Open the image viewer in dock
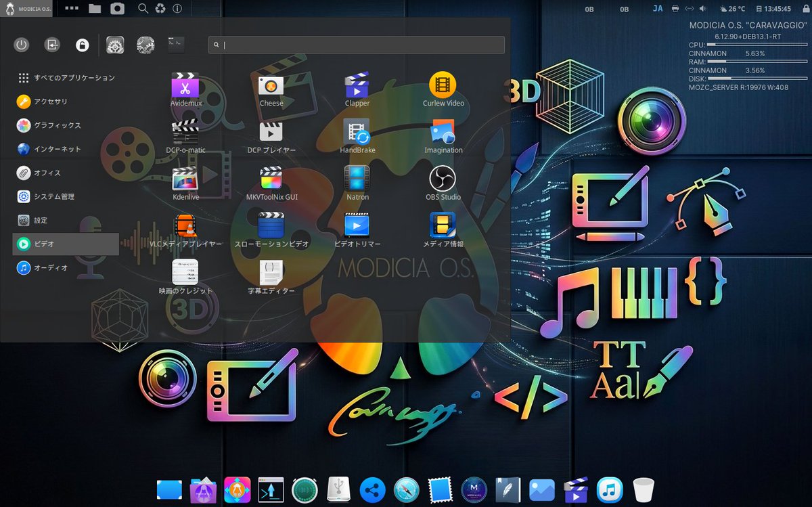The image size is (812, 507). [542, 489]
